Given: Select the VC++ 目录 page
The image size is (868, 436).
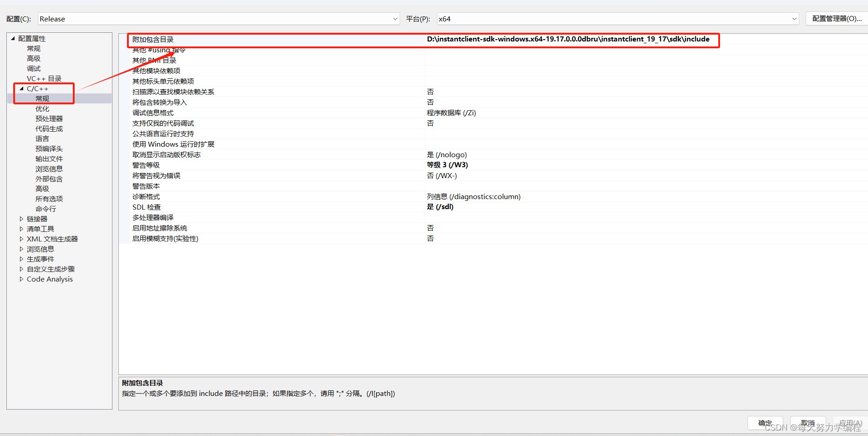Looking at the screenshot, I should pyautogui.click(x=44, y=78).
